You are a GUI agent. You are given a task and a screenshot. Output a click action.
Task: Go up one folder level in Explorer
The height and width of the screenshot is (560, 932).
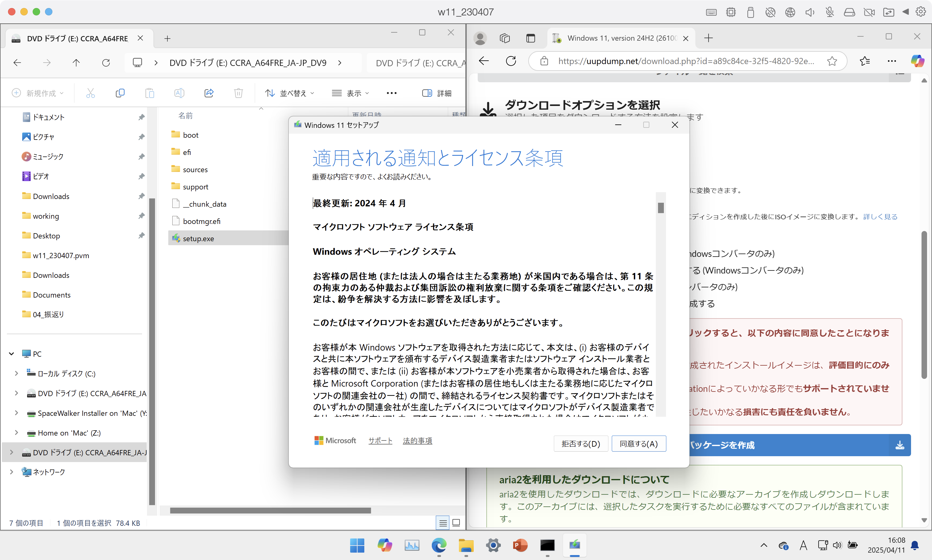(x=76, y=63)
